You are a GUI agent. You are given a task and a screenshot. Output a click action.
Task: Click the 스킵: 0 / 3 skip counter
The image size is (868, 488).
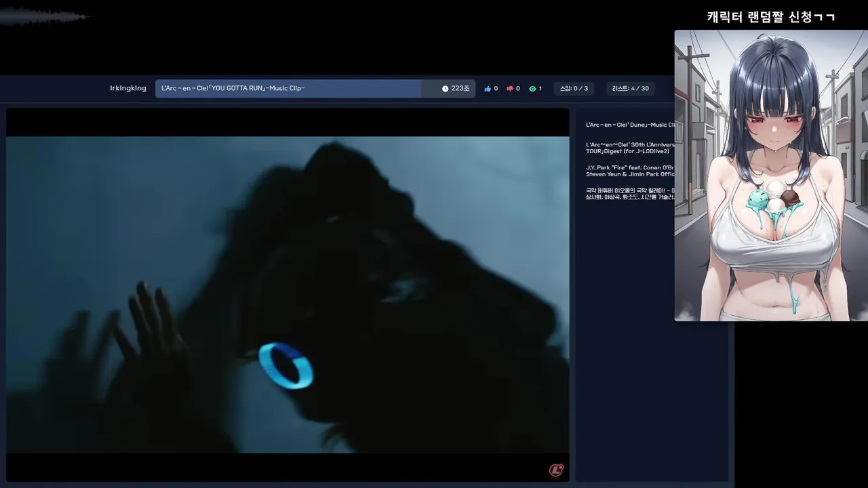coord(574,89)
